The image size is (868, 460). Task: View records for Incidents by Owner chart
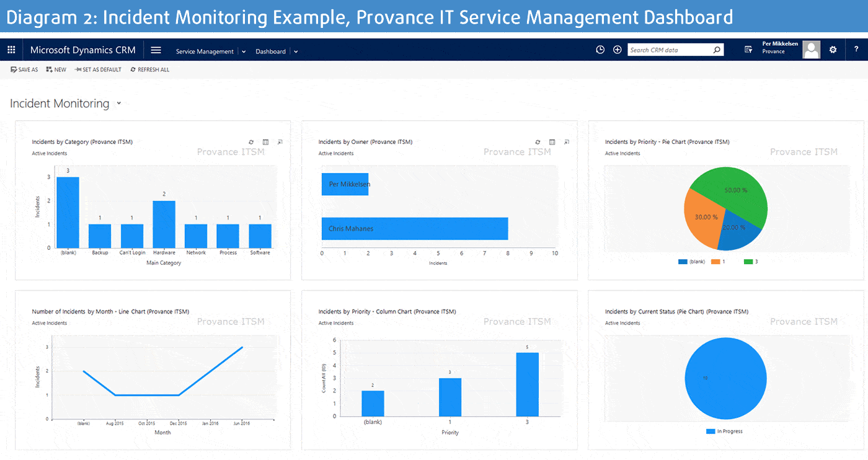pos(552,142)
